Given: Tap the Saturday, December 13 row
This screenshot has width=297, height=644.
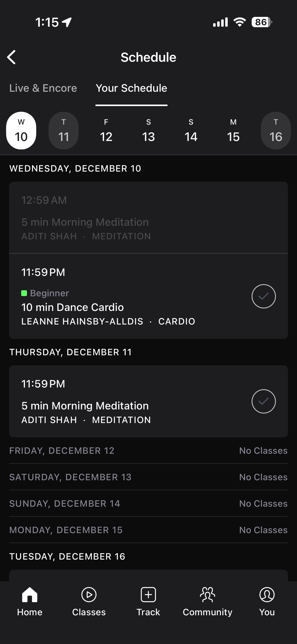Looking at the screenshot, I should (148, 477).
